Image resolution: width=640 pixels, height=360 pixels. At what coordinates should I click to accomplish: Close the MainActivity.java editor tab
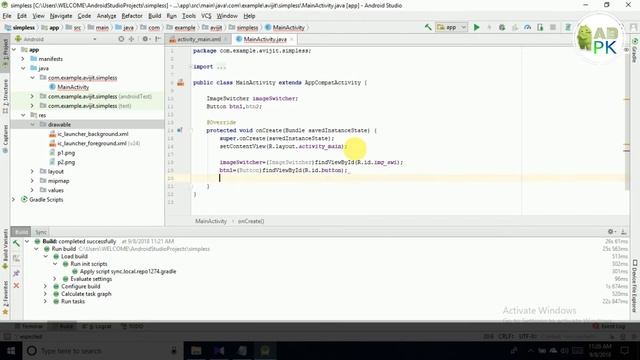pyautogui.click(x=291, y=39)
